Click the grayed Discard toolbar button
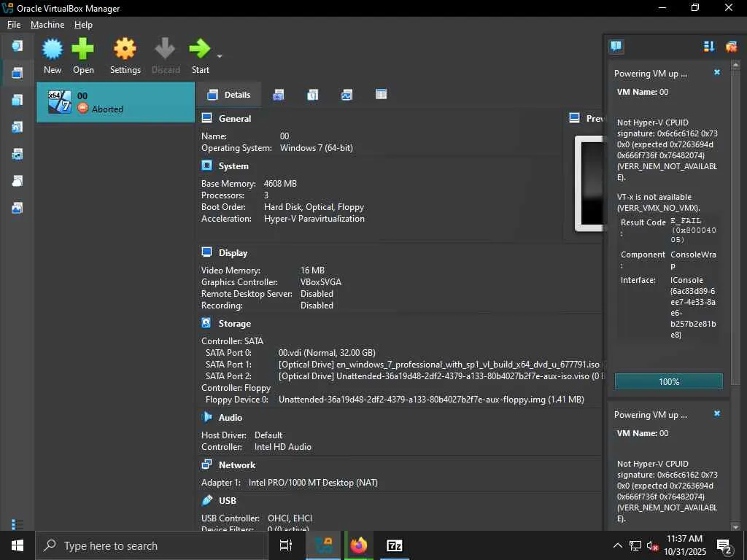Screen dimensions: 747x560 click(166, 56)
